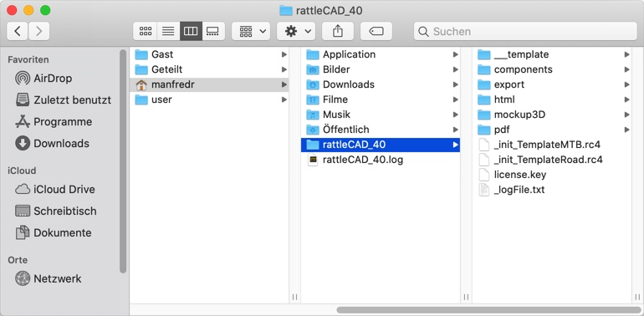Click the text file icon of _logFile.txt
The height and width of the screenshot is (316, 644).
click(484, 190)
